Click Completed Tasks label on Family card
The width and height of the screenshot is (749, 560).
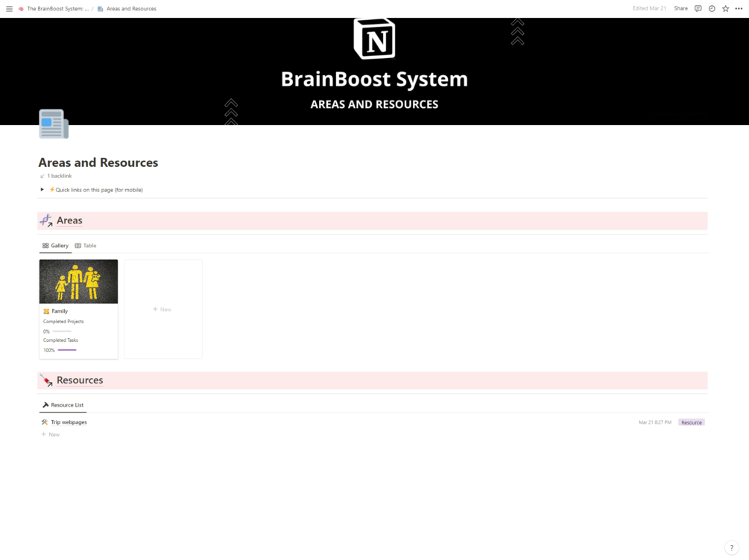click(x=60, y=340)
